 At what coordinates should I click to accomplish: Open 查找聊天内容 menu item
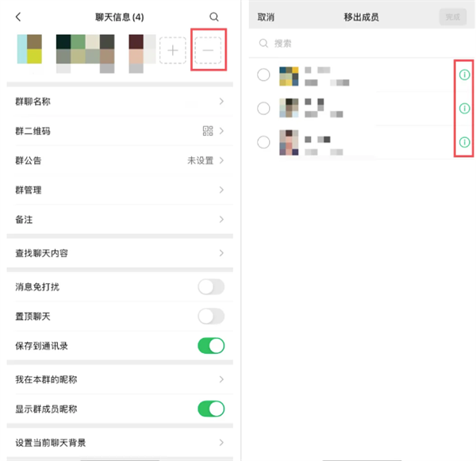tap(120, 253)
